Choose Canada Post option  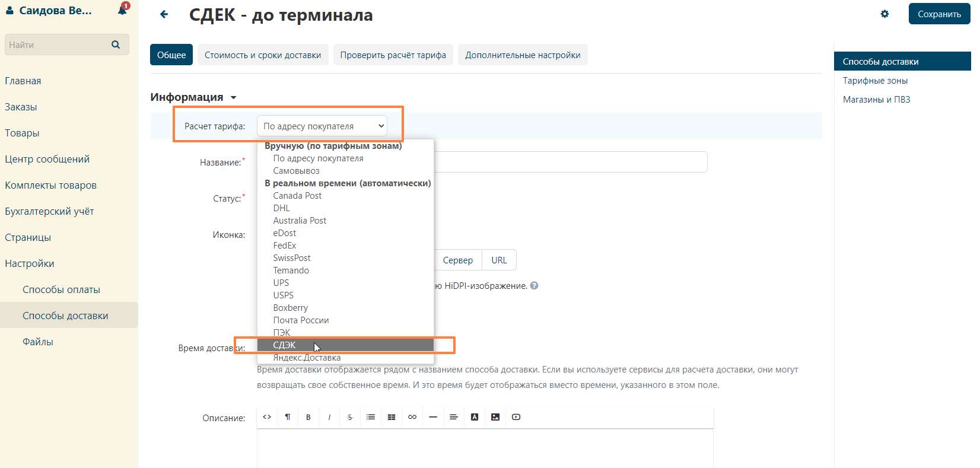click(345, 196)
